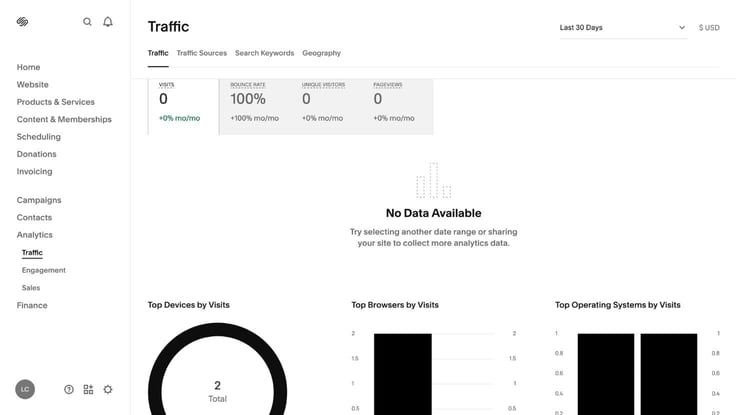
Task: Open Products & Services in sidebar
Action: point(55,102)
